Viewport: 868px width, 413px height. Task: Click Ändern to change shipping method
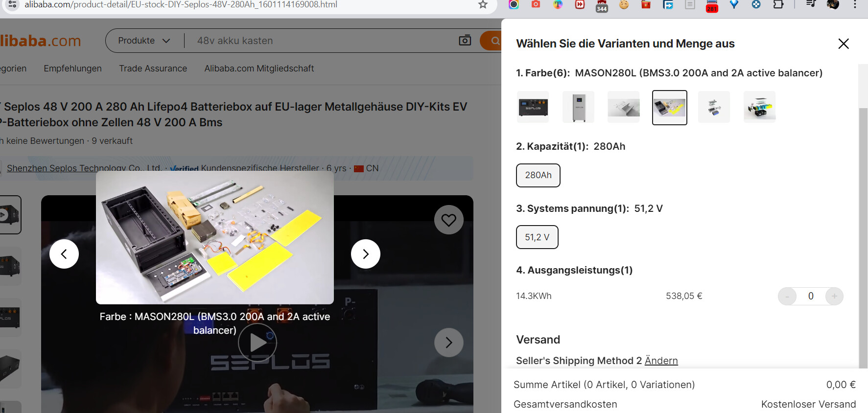pyautogui.click(x=661, y=361)
